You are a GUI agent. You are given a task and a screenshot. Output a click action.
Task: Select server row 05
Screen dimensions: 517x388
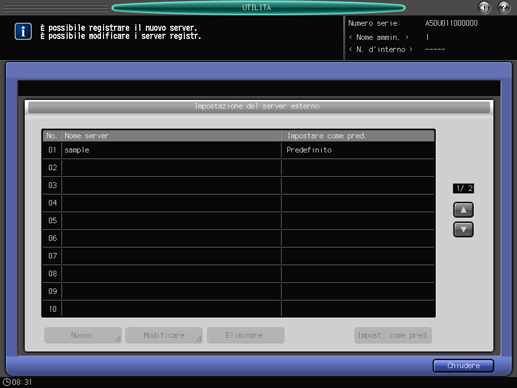[239, 221]
